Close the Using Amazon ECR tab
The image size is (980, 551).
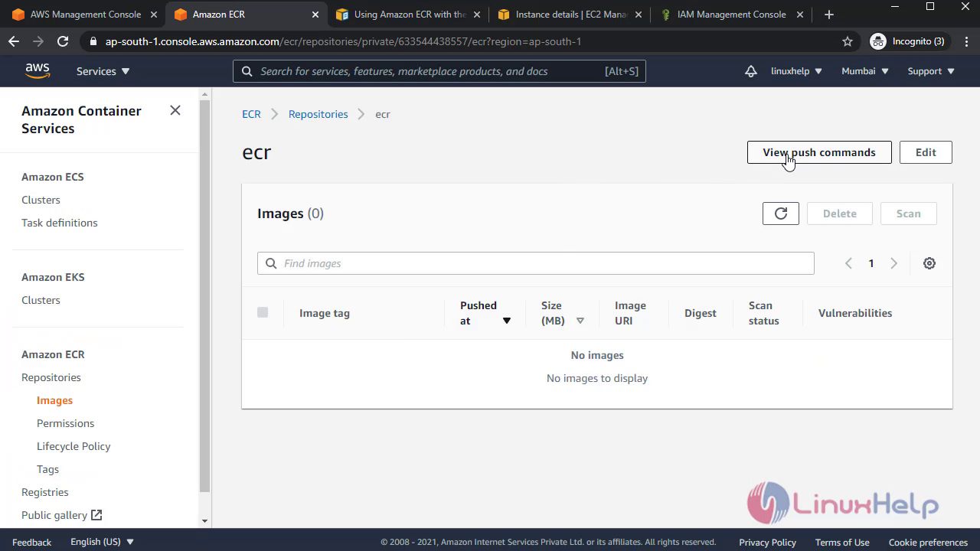pos(476,15)
